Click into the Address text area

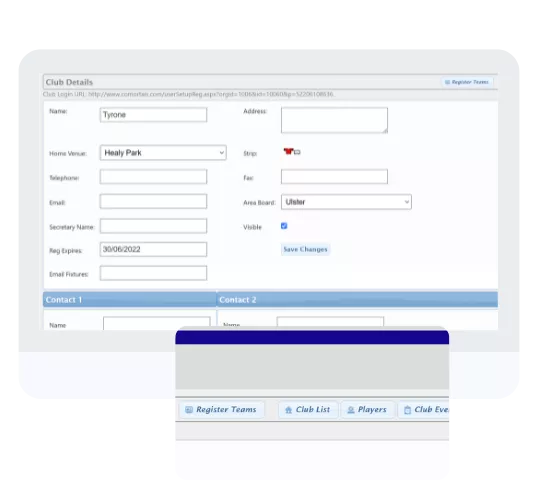point(334,120)
